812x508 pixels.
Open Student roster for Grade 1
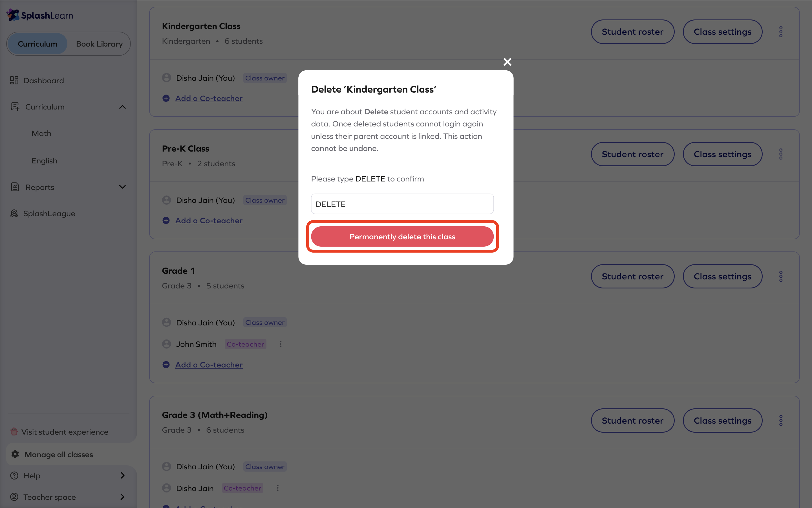632,276
